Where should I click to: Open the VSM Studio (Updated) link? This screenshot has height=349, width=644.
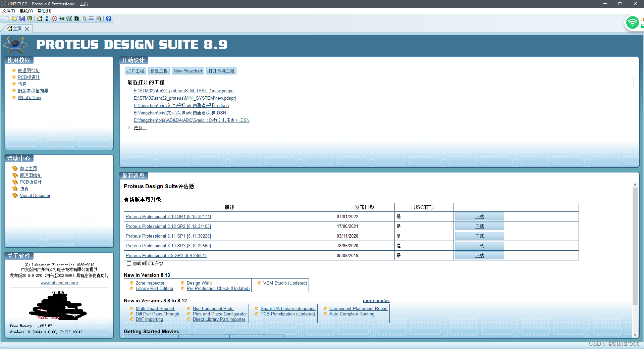[285, 283]
